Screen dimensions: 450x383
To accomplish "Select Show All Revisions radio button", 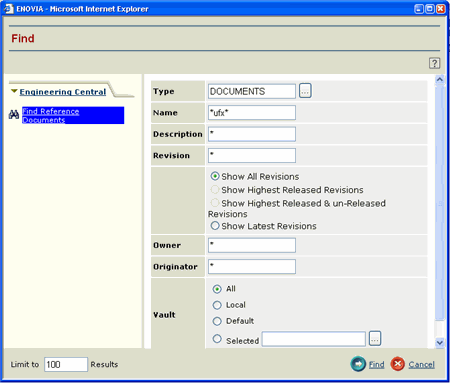I will click(x=215, y=176).
